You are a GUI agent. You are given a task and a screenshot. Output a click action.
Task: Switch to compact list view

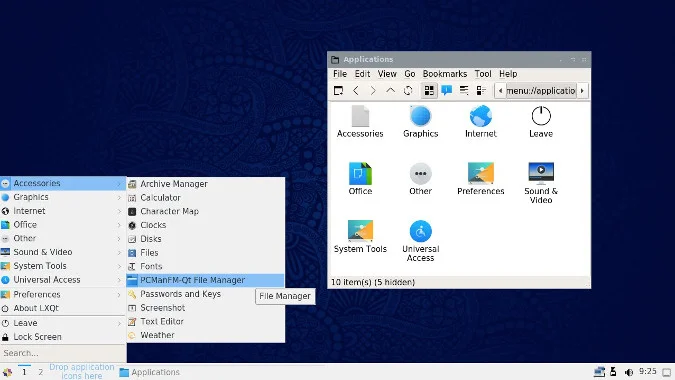464,90
